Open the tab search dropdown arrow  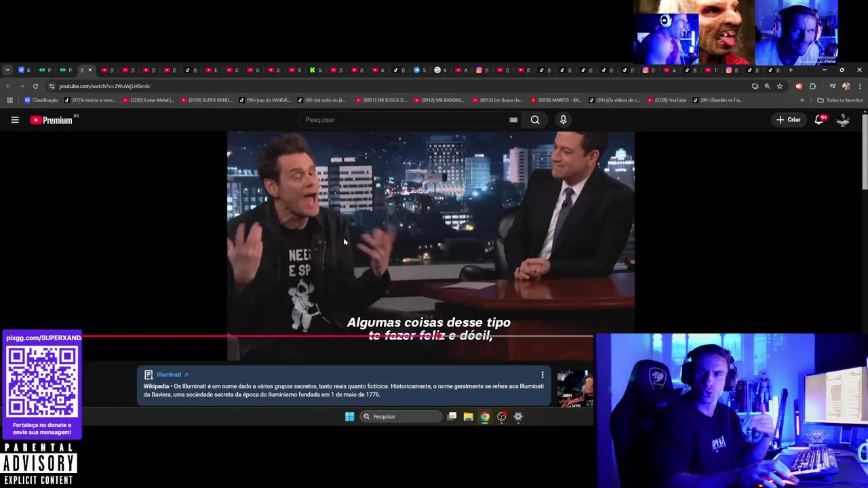tap(7, 70)
